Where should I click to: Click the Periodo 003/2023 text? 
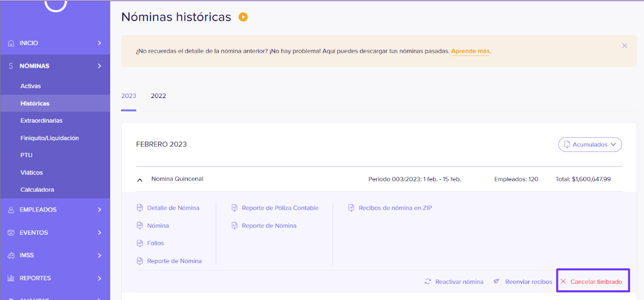click(415, 179)
